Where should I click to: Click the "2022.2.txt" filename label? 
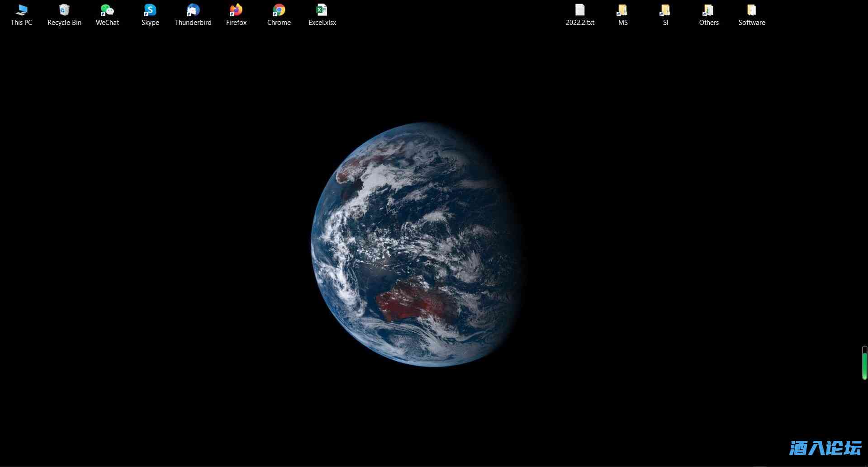pyautogui.click(x=580, y=23)
